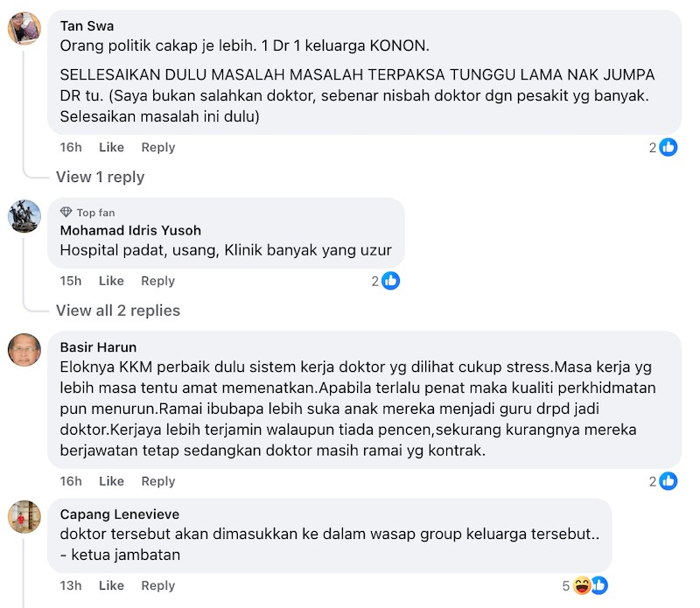The image size is (700, 608).
Task: Open Tan Swa's profile picture
Action: (24, 29)
